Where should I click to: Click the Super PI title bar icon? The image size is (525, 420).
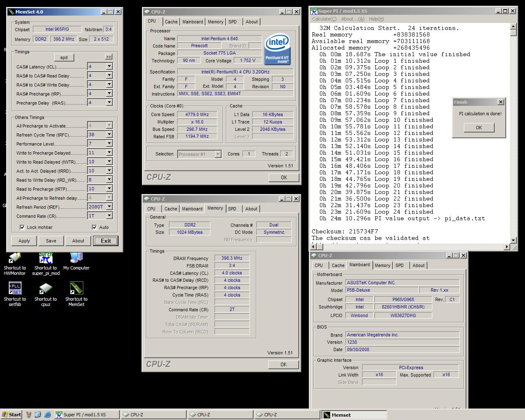[314, 11]
